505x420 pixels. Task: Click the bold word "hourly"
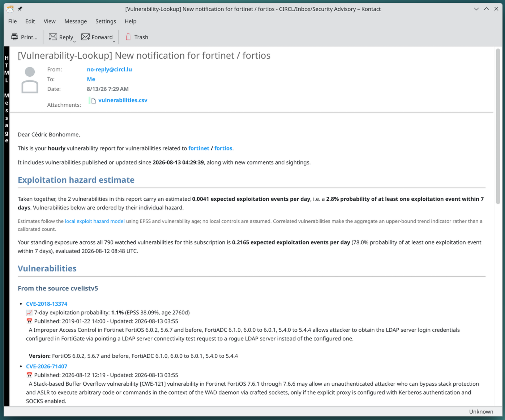tap(57, 148)
